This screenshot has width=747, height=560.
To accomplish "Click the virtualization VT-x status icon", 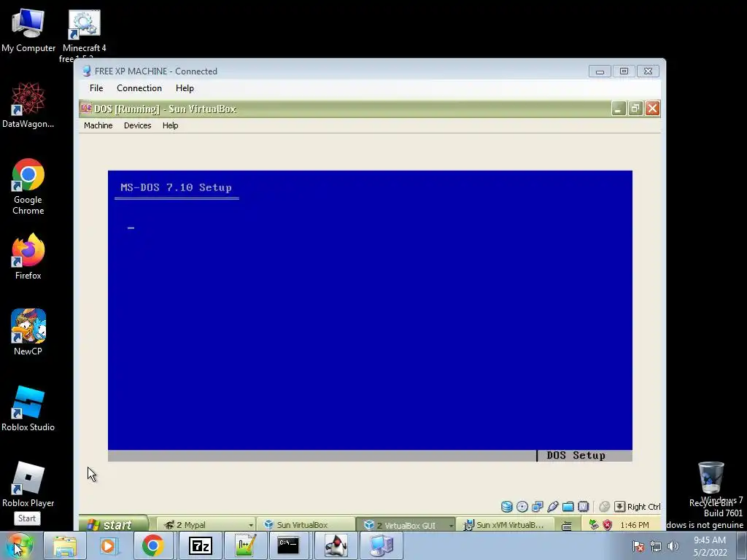I will (x=583, y=507).
